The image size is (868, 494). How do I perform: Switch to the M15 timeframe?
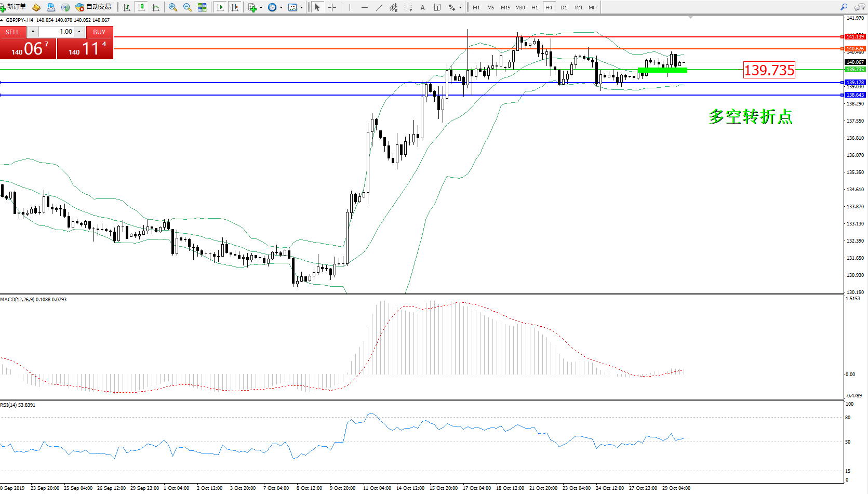[505, 7]
